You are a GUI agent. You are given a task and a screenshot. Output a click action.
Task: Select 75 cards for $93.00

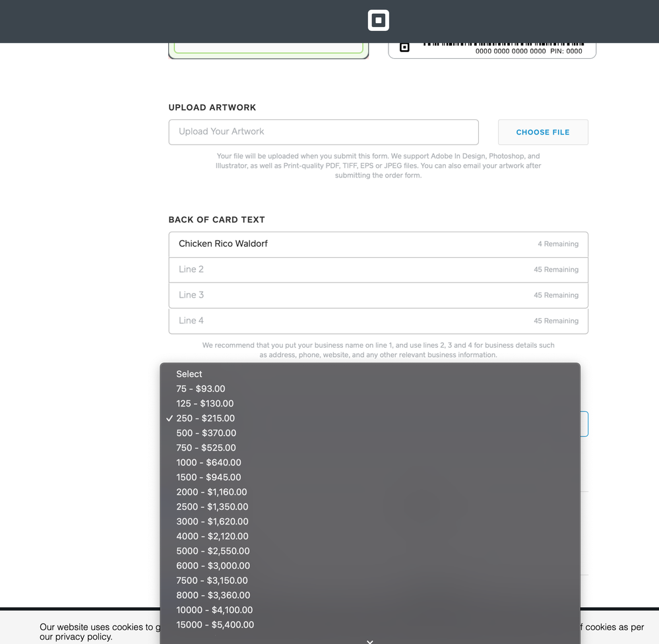(x=201, y=389)
